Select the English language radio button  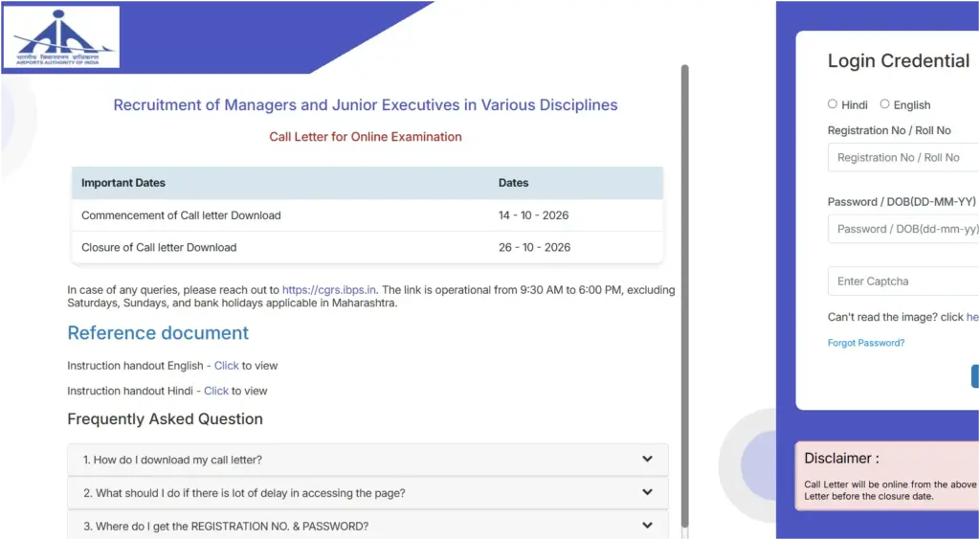pyautogui.click(x=884, y=104)
